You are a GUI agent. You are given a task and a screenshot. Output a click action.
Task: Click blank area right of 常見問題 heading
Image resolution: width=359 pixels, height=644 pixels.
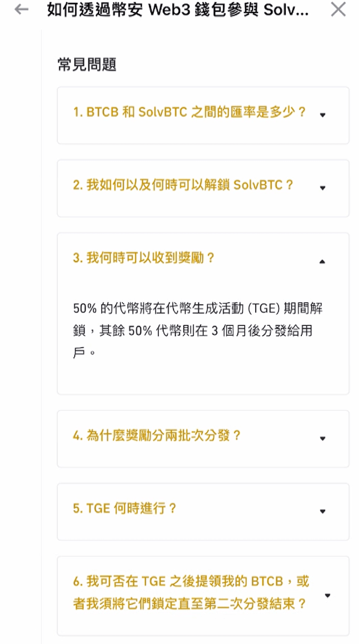click(232, 65)
